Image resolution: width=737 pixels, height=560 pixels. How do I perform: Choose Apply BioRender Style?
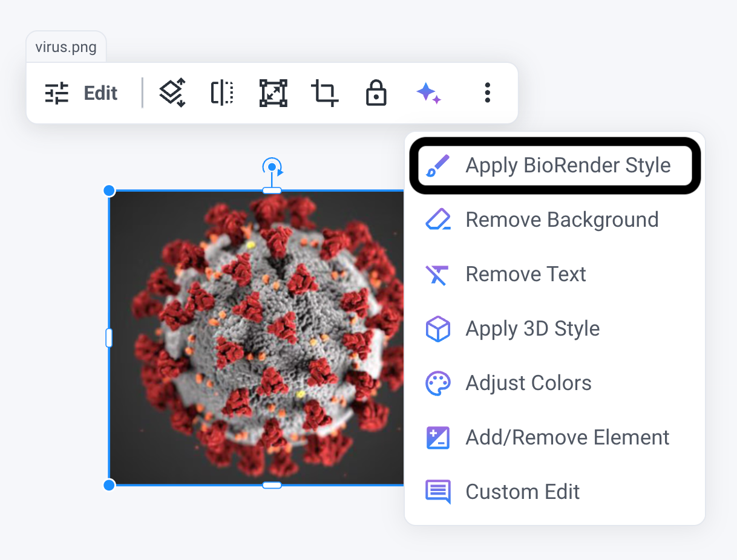tap(555, 166)
